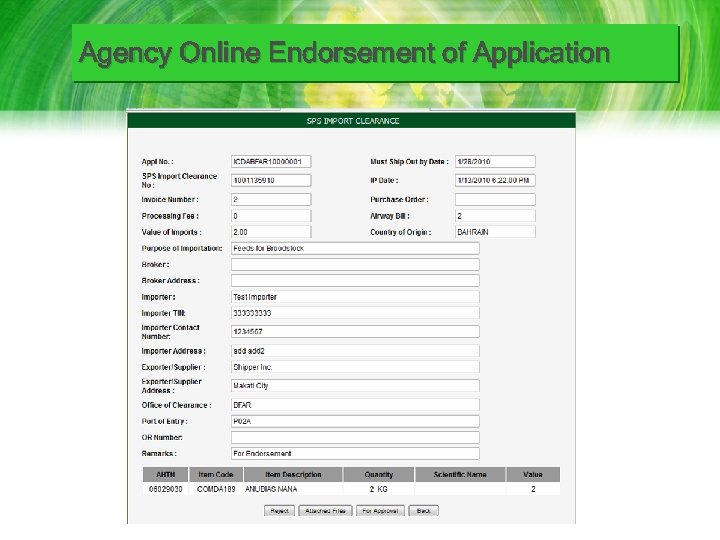Click the Item Description column header
Image resolution: width=720 pixels, height=540 pixels.
tap(293, 474)
